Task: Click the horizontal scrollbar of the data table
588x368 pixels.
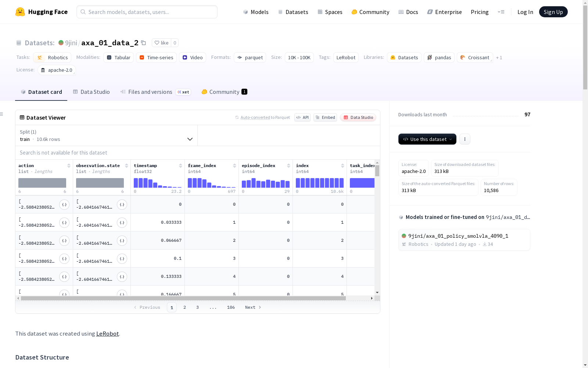Action: tap(183, 298)
